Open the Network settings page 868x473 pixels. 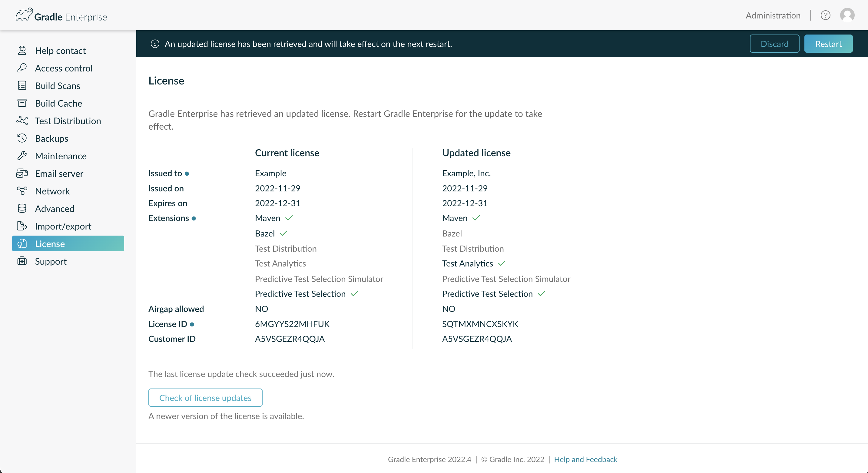(52, 191)
